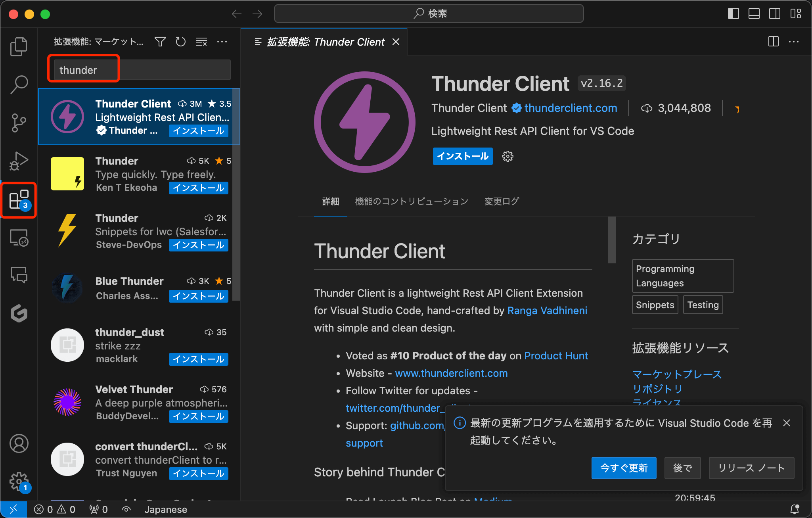Click 今すぐ更新 update now button
Image resolution: width=812 pixels, height=518 pixels.
pyautogui.click(x=624, y=468)
